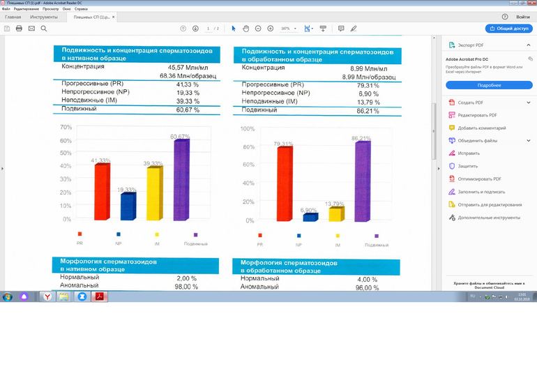Open zoom level 167% dropdown

click(x=289, y=29)
